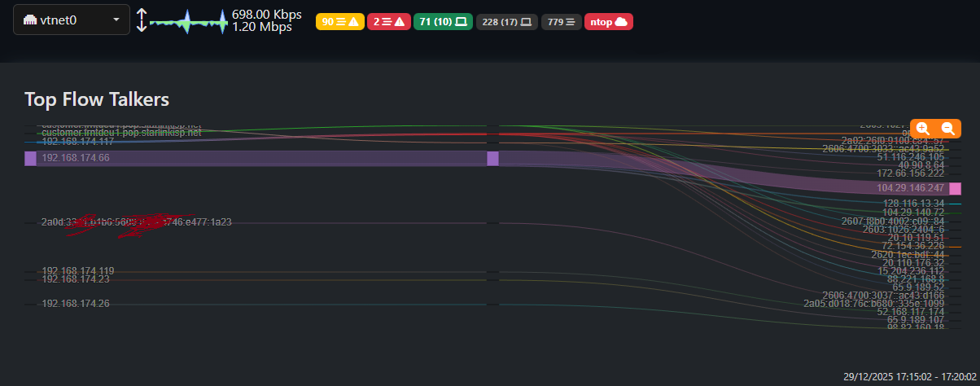
Task: Open the green 71 (10) hosts badge
Action: click(444, 22)
